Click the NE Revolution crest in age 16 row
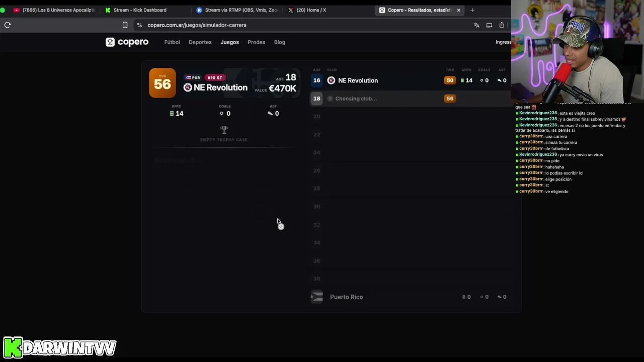Image resolution: width=644 pixels, height=362 pixels. 331,80
